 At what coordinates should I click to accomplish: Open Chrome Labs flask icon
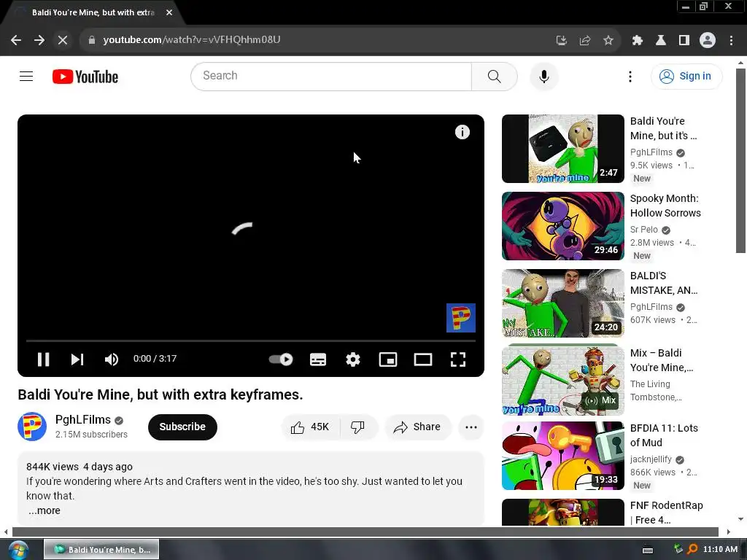point(661,41)
